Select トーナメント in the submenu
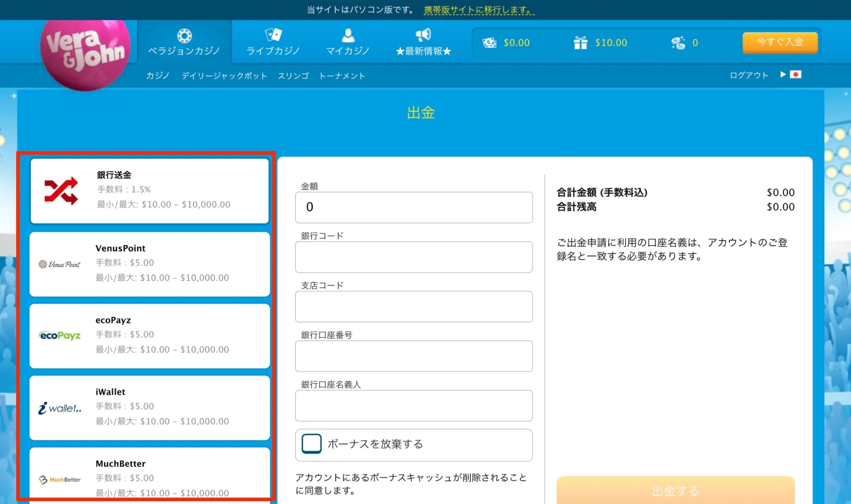851x504 pixels. click(342, 76)
